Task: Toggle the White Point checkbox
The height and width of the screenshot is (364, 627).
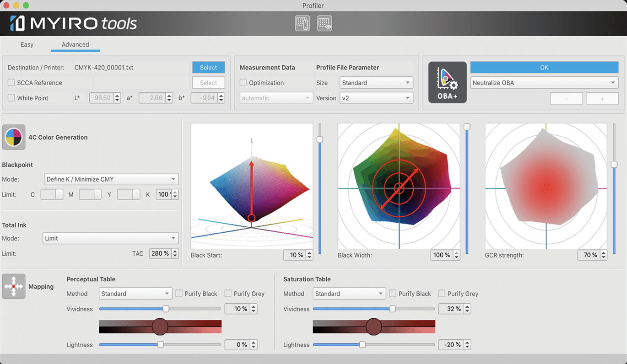Action: tap(11, 98)
